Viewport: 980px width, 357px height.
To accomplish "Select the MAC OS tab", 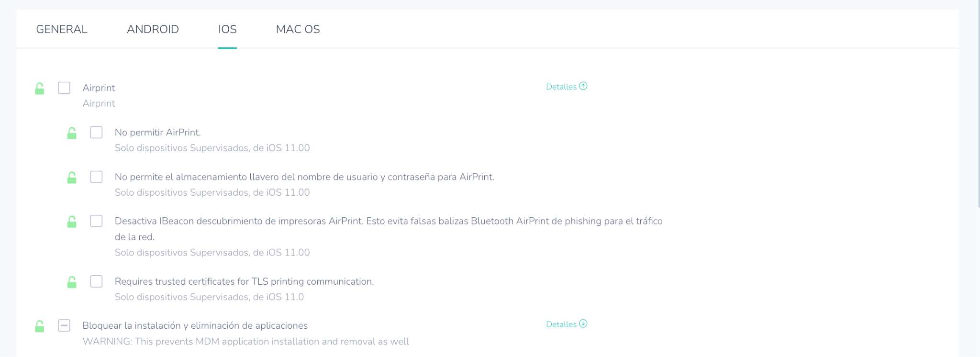I will (x=298, y=29).
